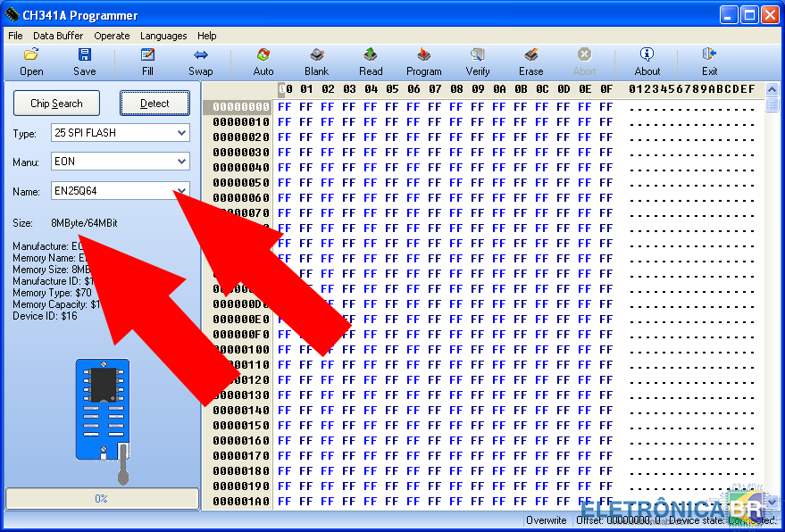Open the About dialog icon

(647, 61)
